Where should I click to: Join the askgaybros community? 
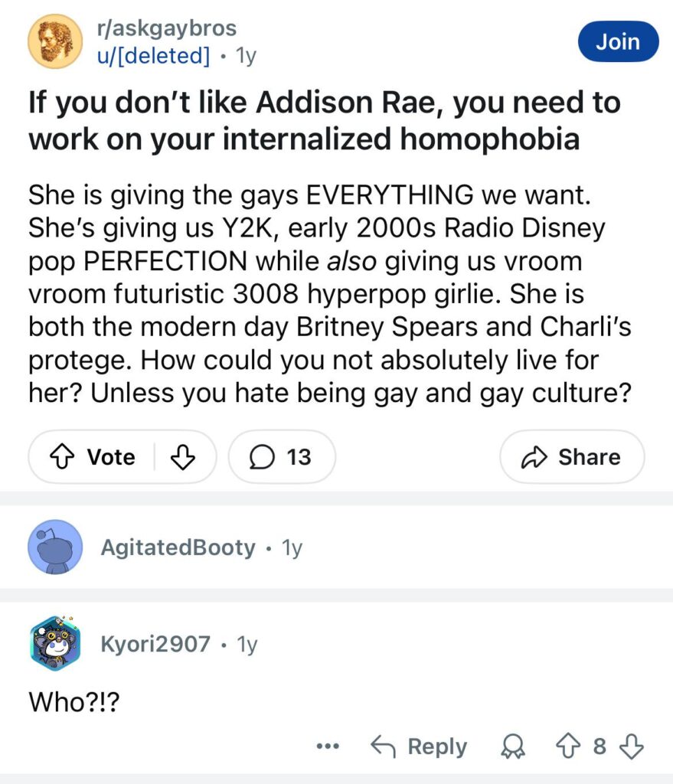618,41
